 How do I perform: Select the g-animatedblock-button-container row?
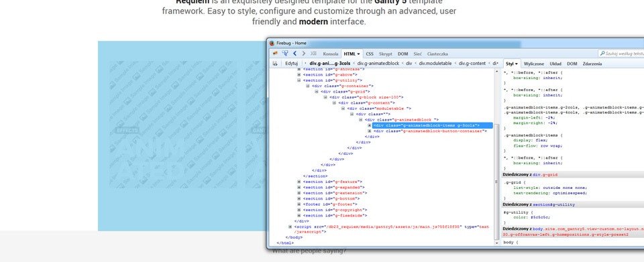click(x=430, y=131)
